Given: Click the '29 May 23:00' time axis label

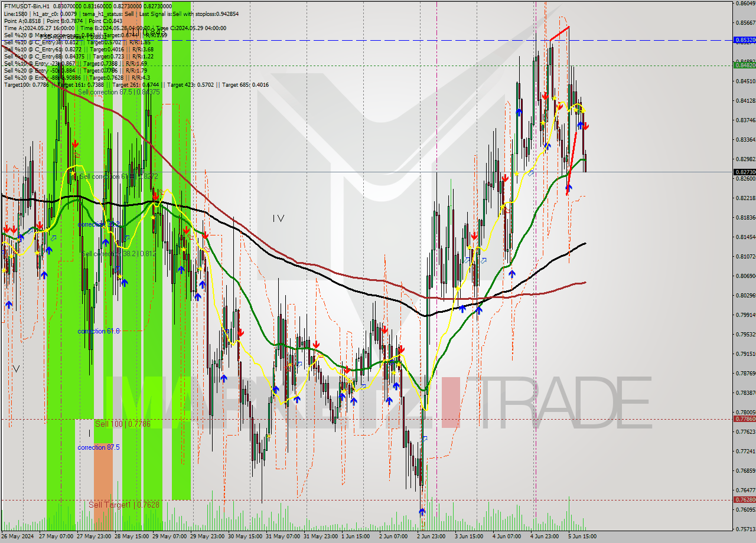Looking at the screenshot, I should (x=207, y=537).
